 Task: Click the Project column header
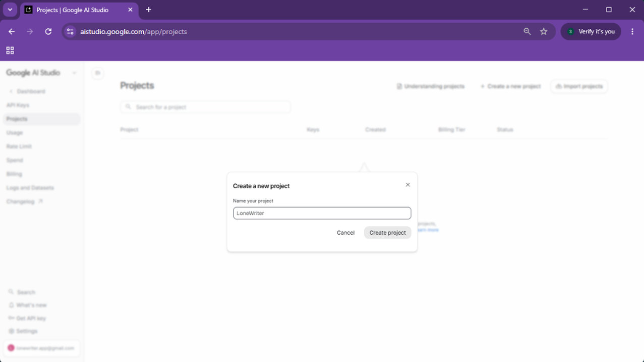(x=129, y=130)
